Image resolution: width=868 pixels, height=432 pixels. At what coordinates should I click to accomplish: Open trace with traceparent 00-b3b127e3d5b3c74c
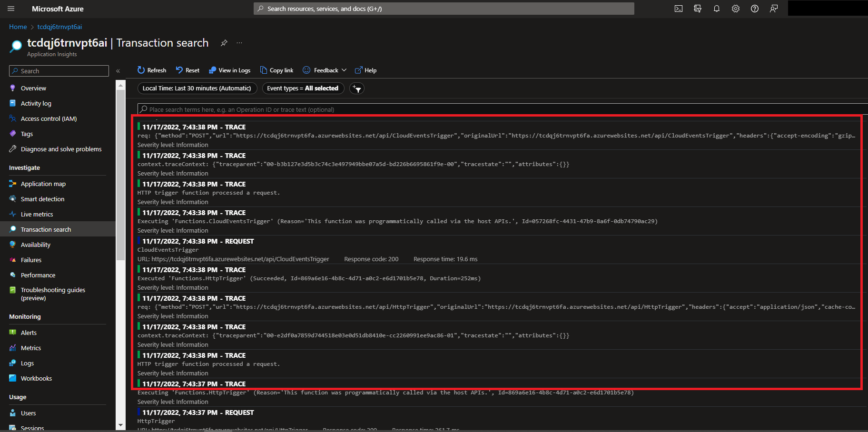500,164
